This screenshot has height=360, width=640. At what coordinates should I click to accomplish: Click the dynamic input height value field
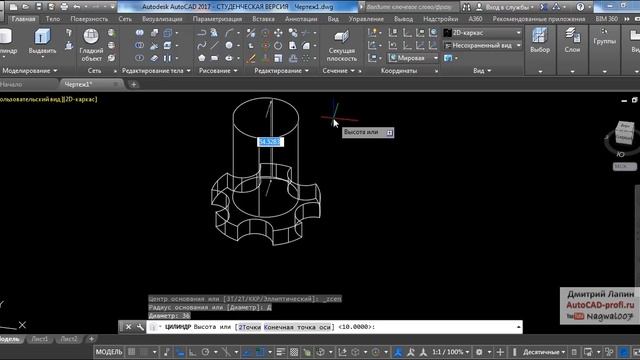[x=270, y=142]
